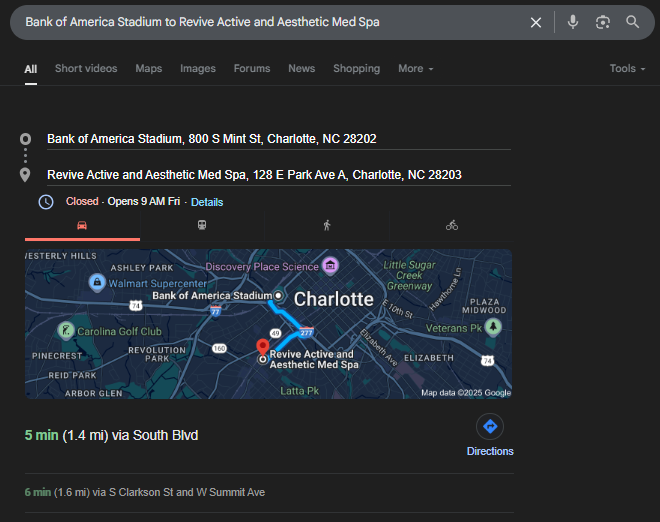Edit the Bank of America Stadium origin field
660x522 pixels.
(x=279, y=139)
